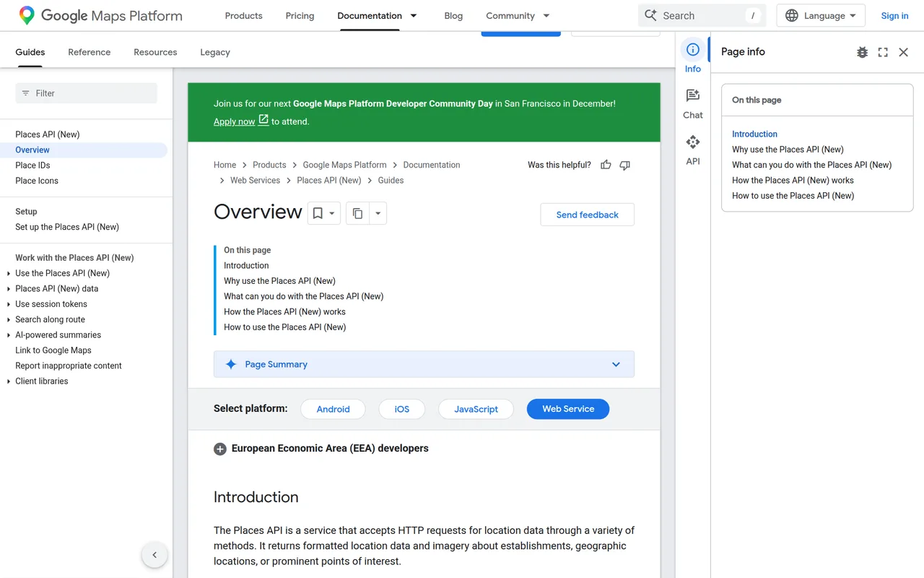
Task: Report a bug in Page info panel
Action: [862, 52]
